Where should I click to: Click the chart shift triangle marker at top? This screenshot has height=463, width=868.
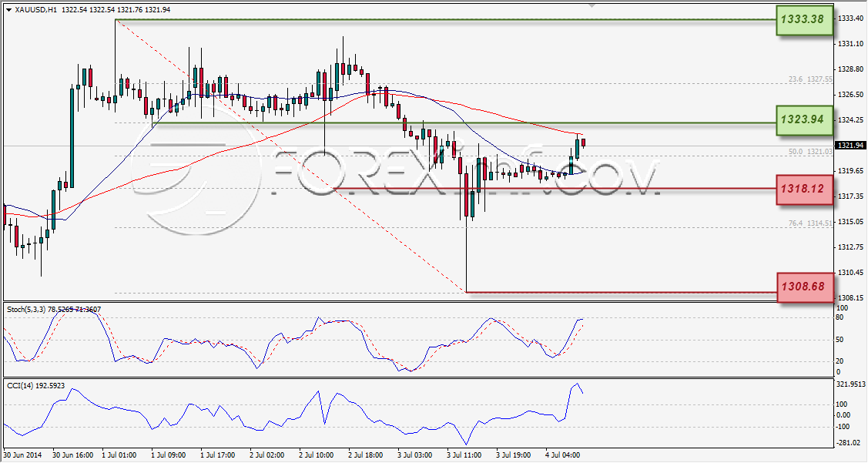click(x=592, y=5)
